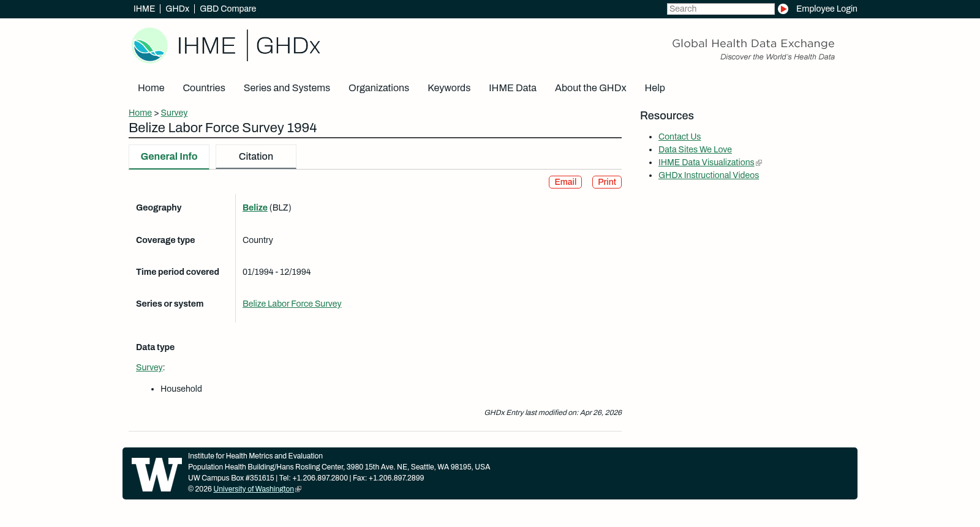The width and height of the screenshot is (980, 527).
Task: Open the Keywords menu
Action: pyautogui.click(x=449, y=88)
